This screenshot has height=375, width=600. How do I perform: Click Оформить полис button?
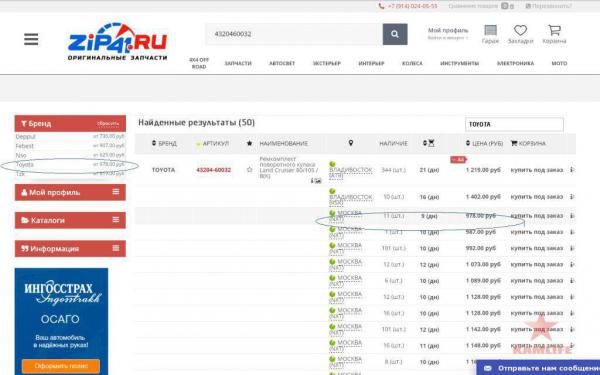tap(61, 366)
